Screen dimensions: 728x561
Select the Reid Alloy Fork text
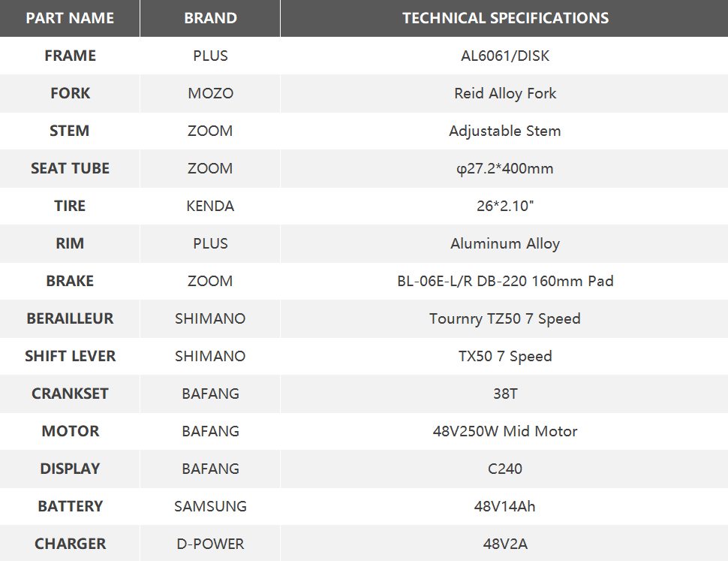(505, 93)
